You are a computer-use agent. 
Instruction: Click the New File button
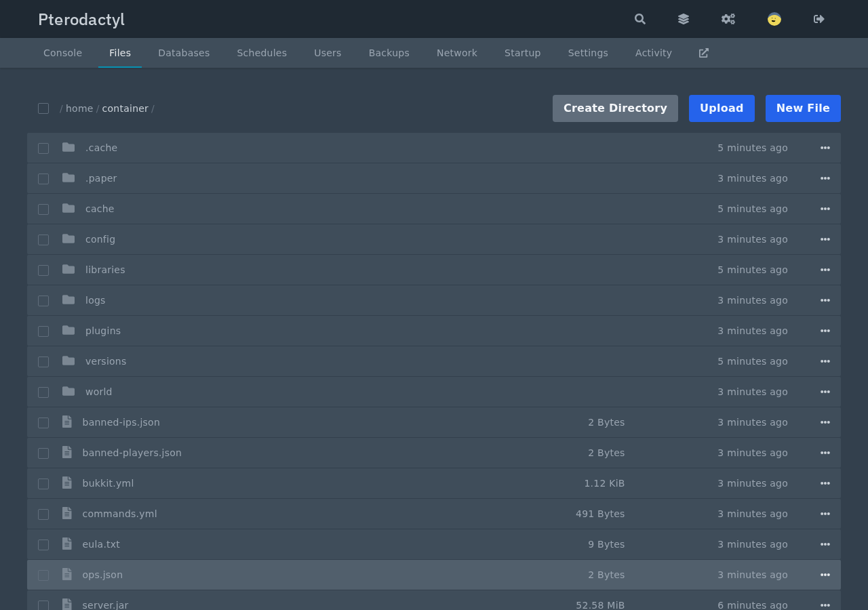click(x=803, y=108)
